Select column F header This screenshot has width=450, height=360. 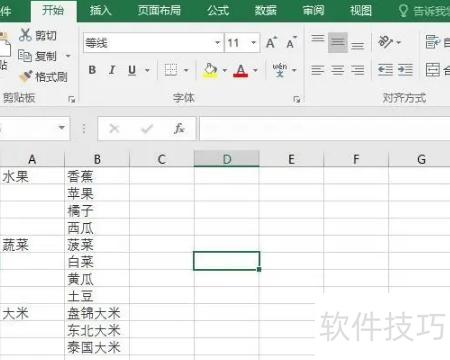[356, 159]
